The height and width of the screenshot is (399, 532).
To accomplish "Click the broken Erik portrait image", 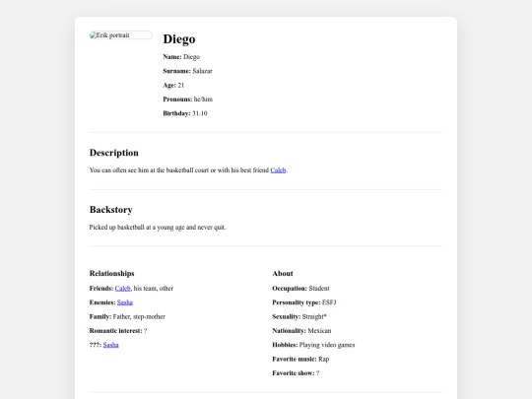I will tap(121, 35).
